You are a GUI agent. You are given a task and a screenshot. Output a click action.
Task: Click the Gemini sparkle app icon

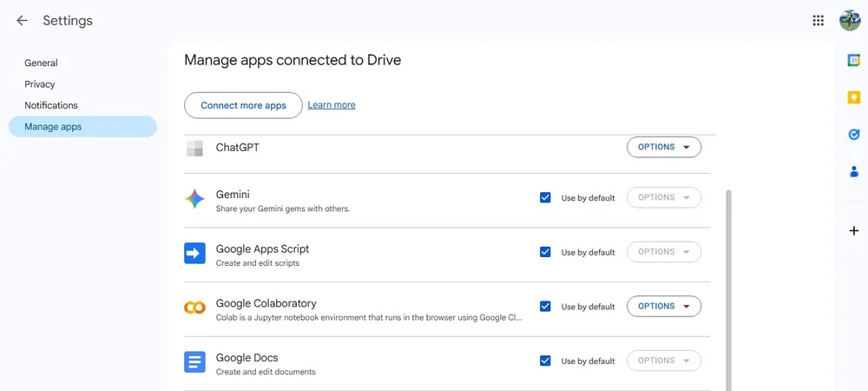point(194,199)
